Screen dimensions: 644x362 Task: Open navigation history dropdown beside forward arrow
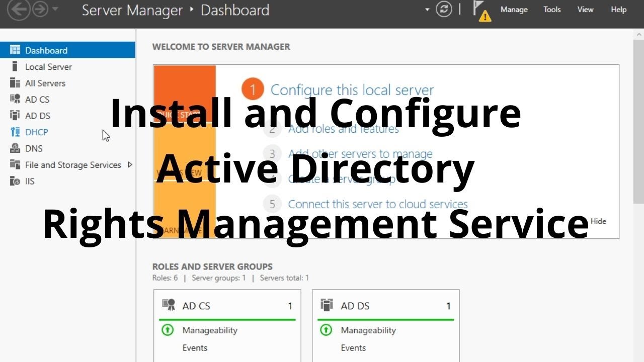[x=55, y=9]
